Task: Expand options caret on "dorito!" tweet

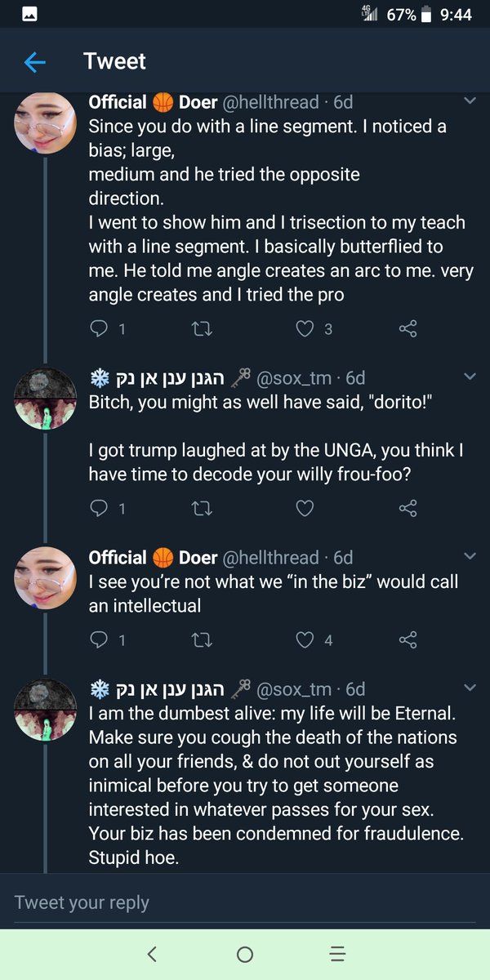Action: click(x=470, y=376)
